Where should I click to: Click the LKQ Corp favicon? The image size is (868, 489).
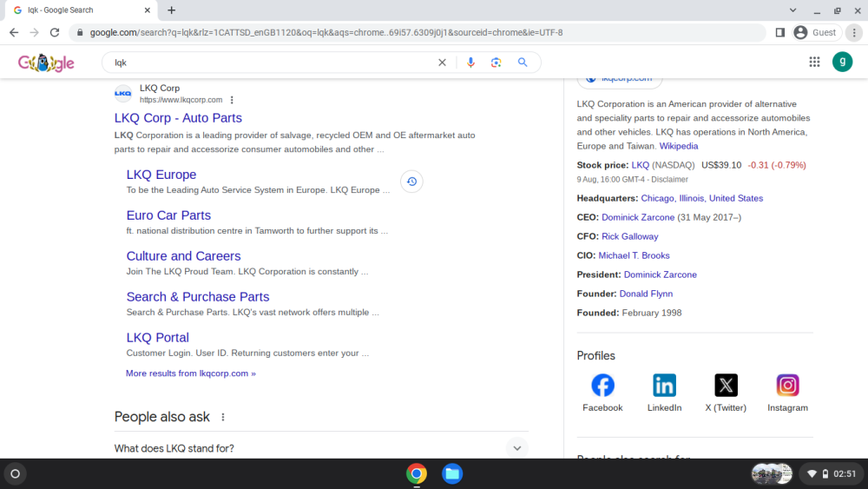coord(123,94)
